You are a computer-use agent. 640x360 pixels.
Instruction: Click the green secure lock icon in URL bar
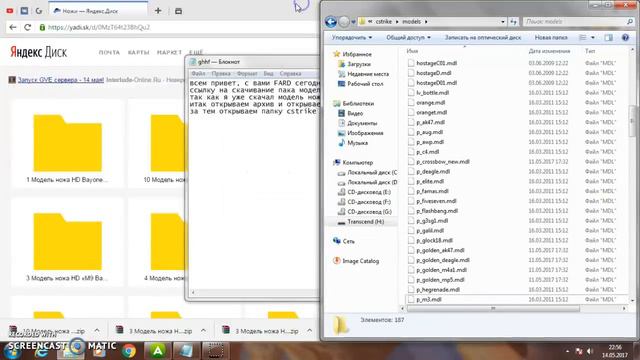click(42, 27)
